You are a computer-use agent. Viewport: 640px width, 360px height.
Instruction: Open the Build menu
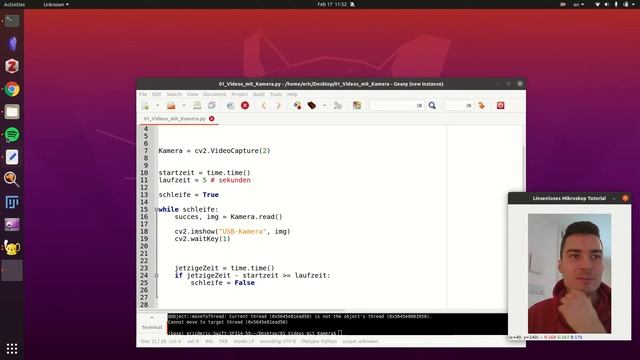tap(259, 94)
